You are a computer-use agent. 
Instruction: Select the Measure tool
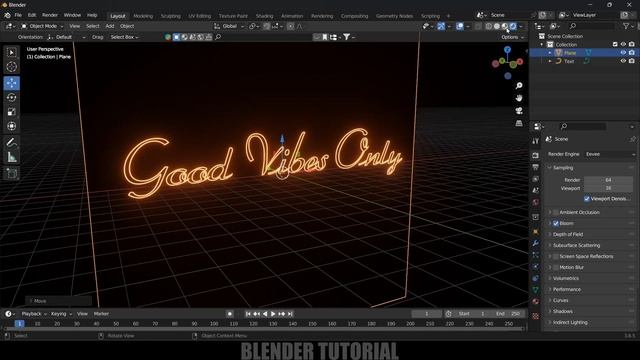click(11, 157)
